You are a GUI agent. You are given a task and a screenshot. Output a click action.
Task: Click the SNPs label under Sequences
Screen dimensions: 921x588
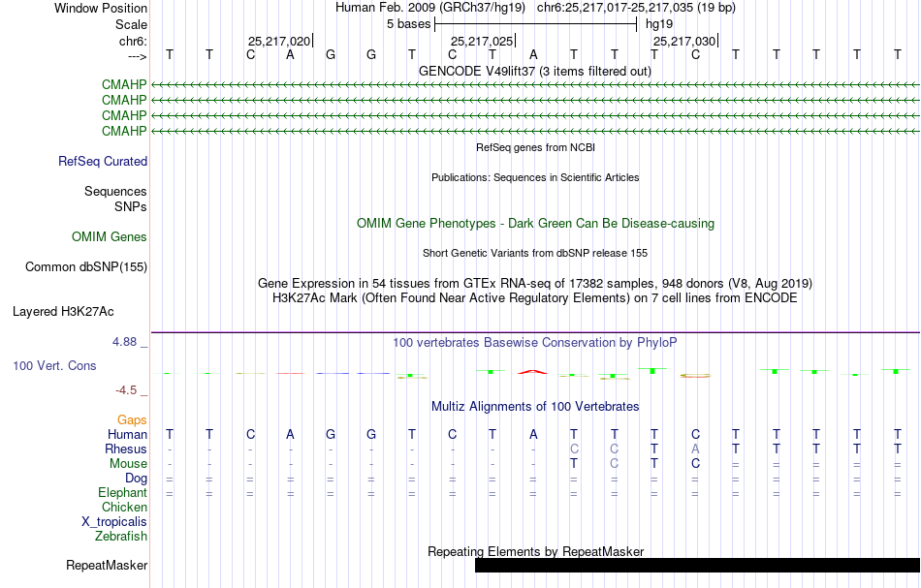click(x=131, y=207)
